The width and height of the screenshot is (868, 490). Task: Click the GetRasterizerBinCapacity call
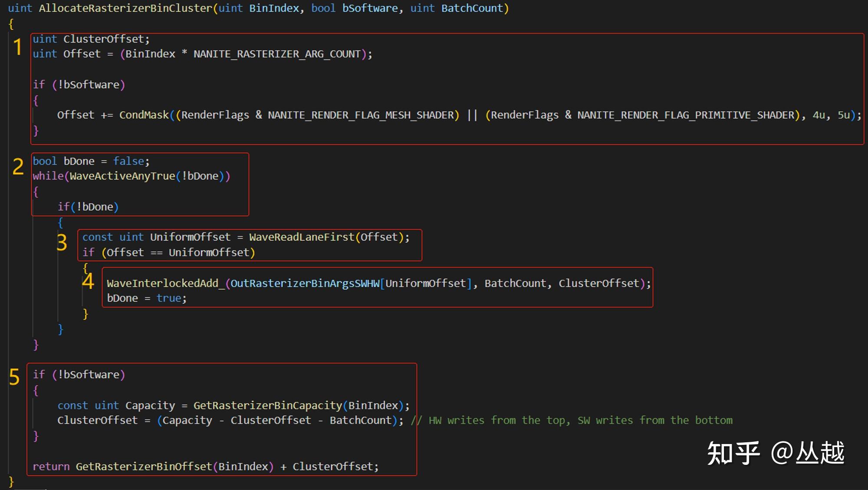[267, 405]
